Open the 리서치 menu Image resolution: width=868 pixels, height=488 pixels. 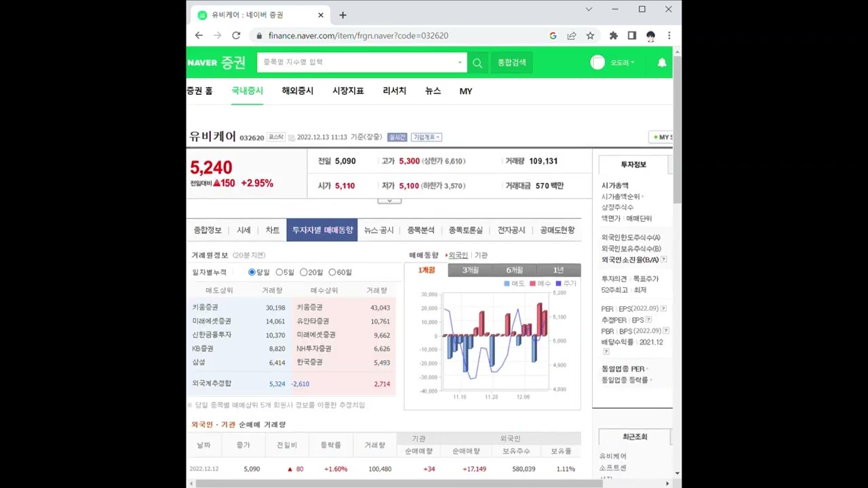tap(394, 91)
